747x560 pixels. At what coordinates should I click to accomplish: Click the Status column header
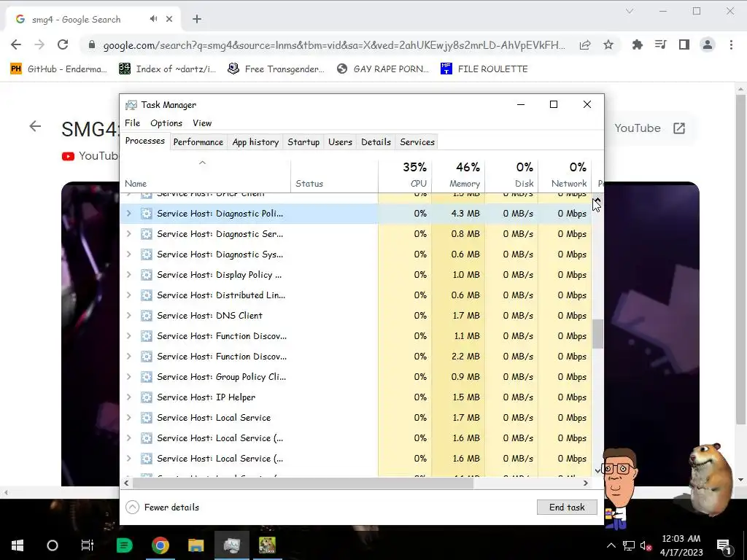coord(334,175)
